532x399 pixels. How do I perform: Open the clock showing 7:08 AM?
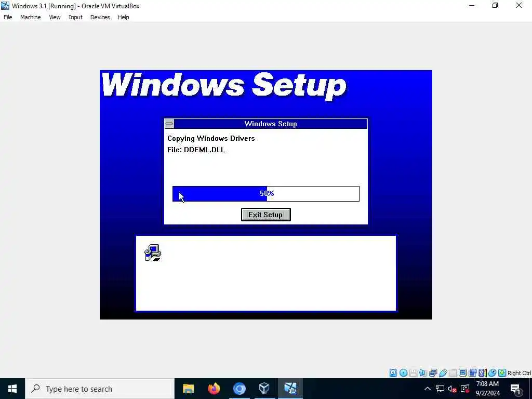[487, 389]
